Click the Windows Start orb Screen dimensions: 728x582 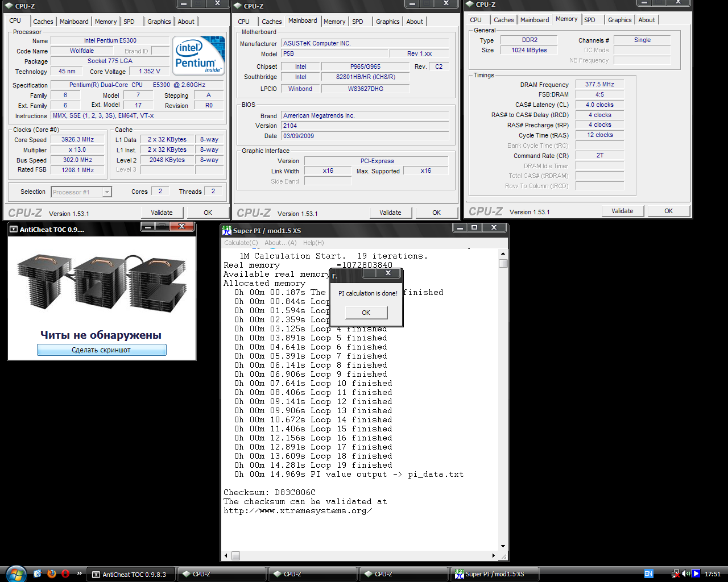tap(15, 573)
